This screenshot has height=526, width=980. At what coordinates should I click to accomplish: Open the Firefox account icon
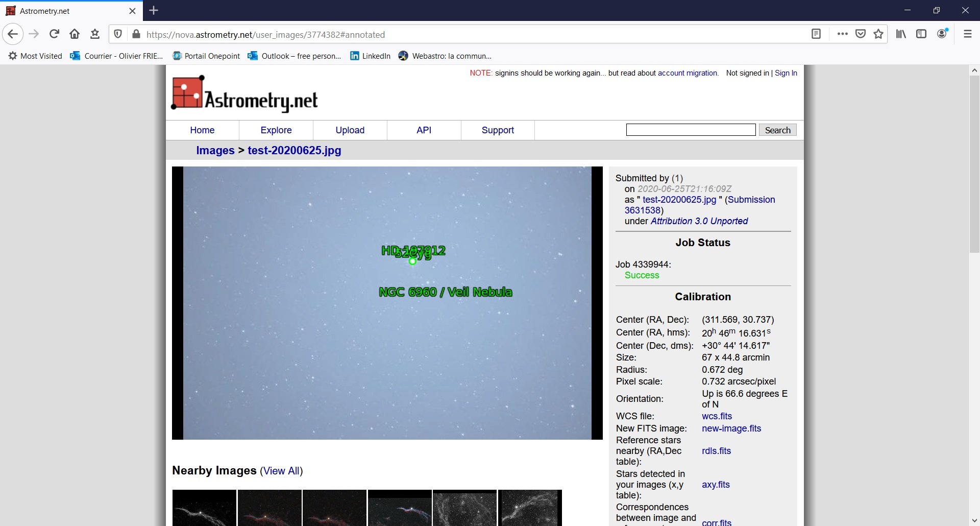coord(942,34)
